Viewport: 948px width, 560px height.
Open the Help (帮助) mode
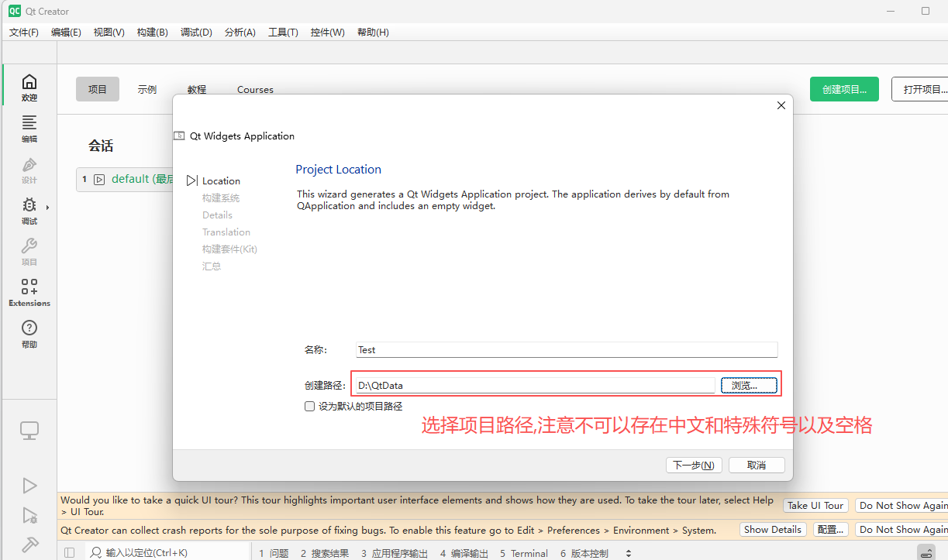29,335
